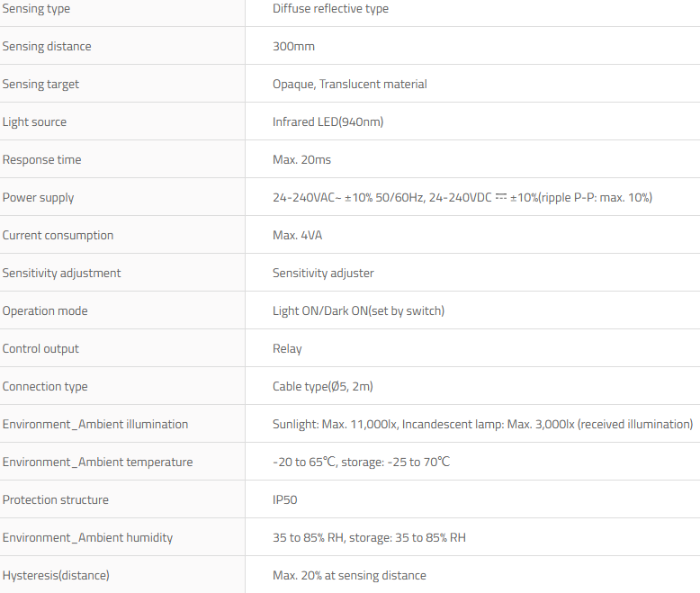The width and height of the screenshot is (700, 593).
Task: Click Opaque, Translucent material text
Action: [x=349, y=85]
